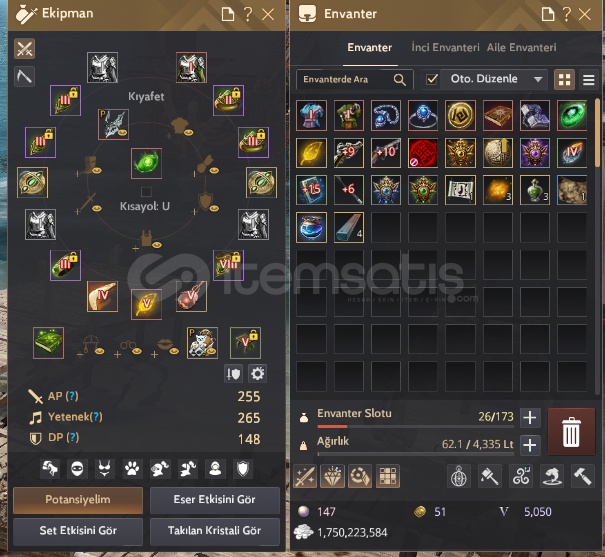
Task: Open equipment settings gear icon
Action: pyautogui.click(x=257, y=373)
